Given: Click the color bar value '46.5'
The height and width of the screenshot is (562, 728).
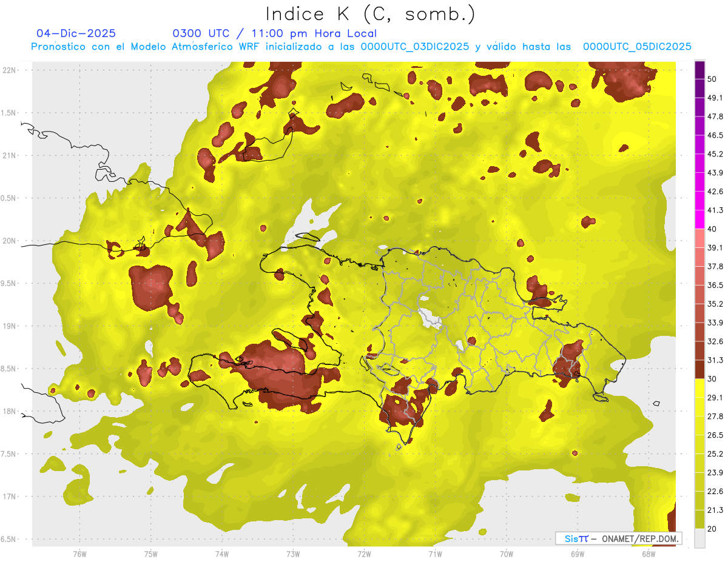Looking at the screenshot, I should point(715,135).
